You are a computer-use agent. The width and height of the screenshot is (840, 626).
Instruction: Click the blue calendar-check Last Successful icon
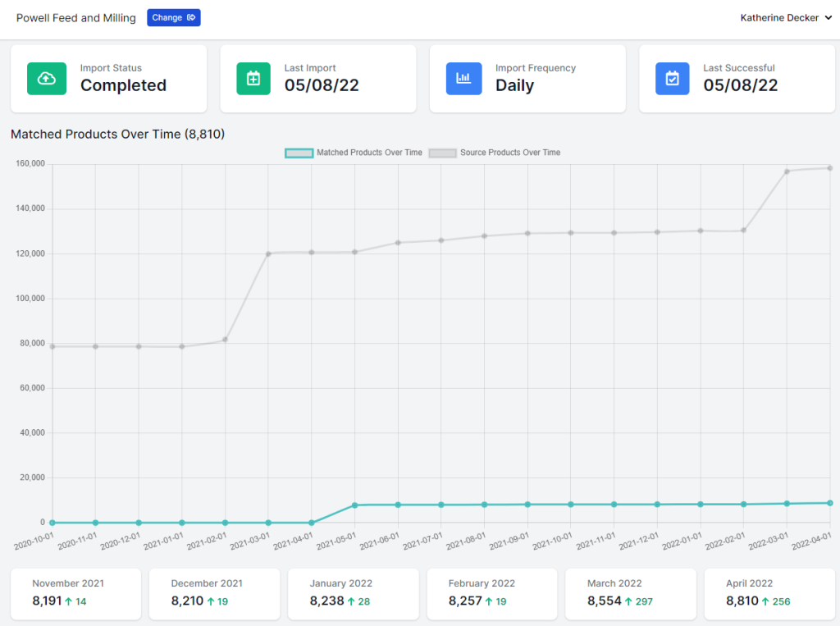click(673, 79)
